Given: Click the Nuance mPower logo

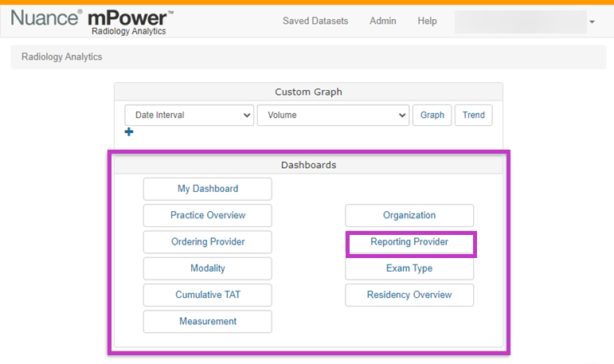Looking at the screenshot, I should click(92, 22).
